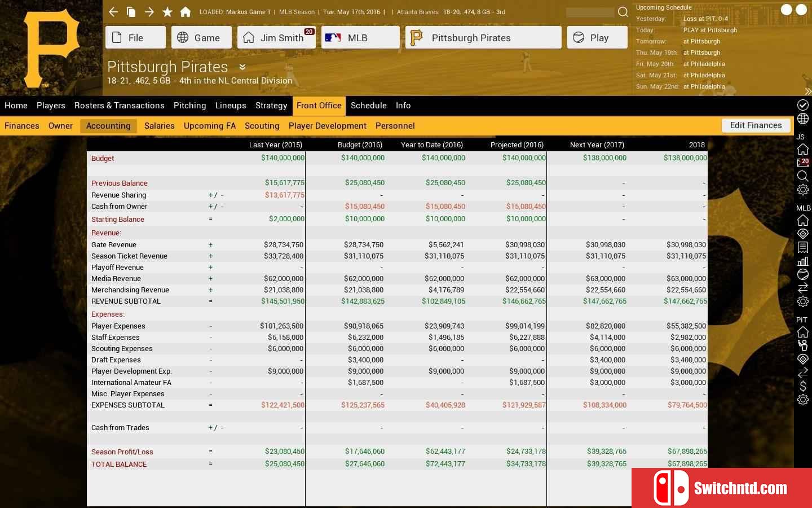Open the dollar finances icon under PIT
The image size is (812, 508).
click(803, 386)
